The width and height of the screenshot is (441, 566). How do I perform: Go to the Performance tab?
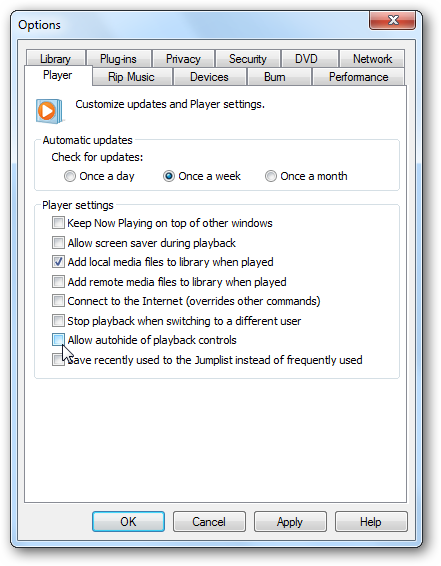pos(358,77)
